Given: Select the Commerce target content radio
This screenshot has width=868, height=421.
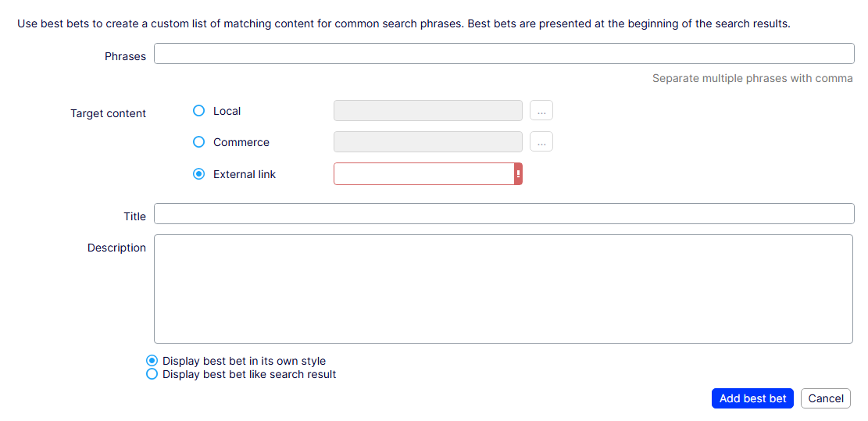Looking at the screenshot, I should click(198, 142).
